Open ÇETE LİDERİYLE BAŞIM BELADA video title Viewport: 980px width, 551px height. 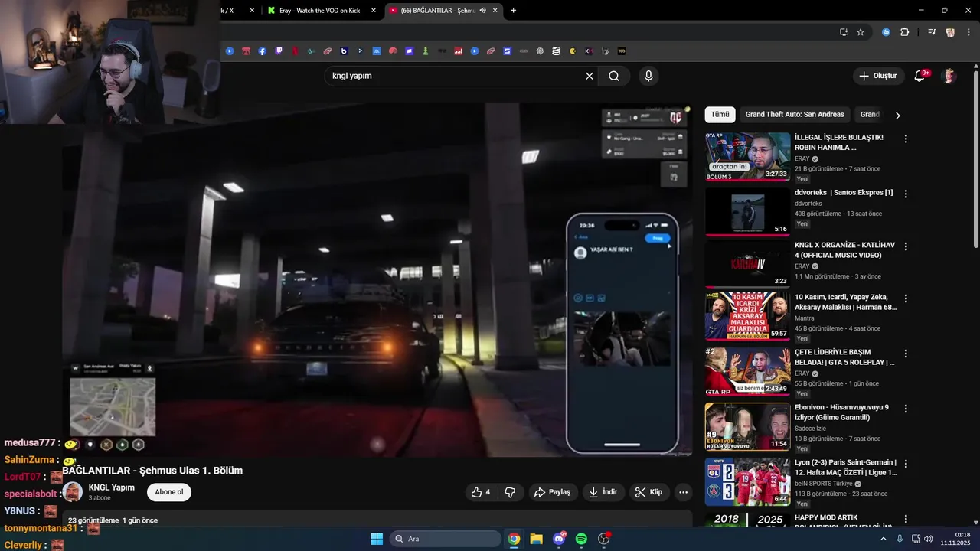(844, 357)
